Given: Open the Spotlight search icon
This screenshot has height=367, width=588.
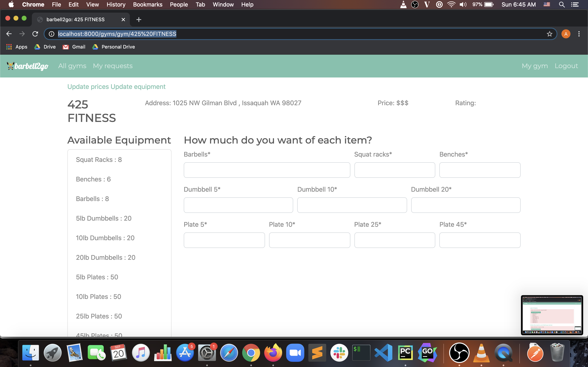Looking at the screenshot, I should pos(561,5).
